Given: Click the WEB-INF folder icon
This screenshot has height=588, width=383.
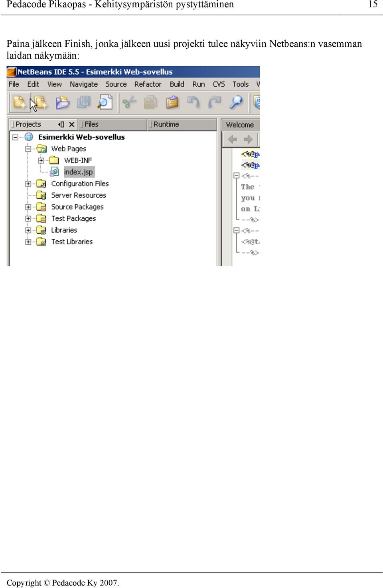Looking at the screenshot, I should 54,160.
